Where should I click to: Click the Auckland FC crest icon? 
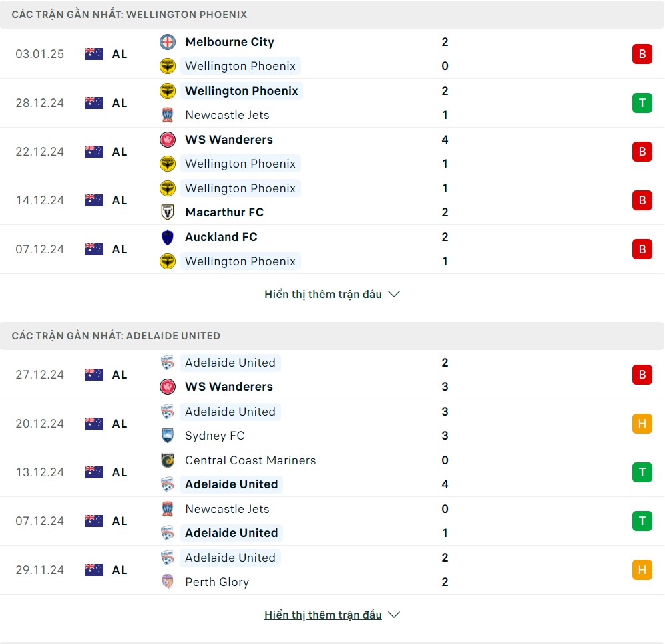click(x=168, y=237)
